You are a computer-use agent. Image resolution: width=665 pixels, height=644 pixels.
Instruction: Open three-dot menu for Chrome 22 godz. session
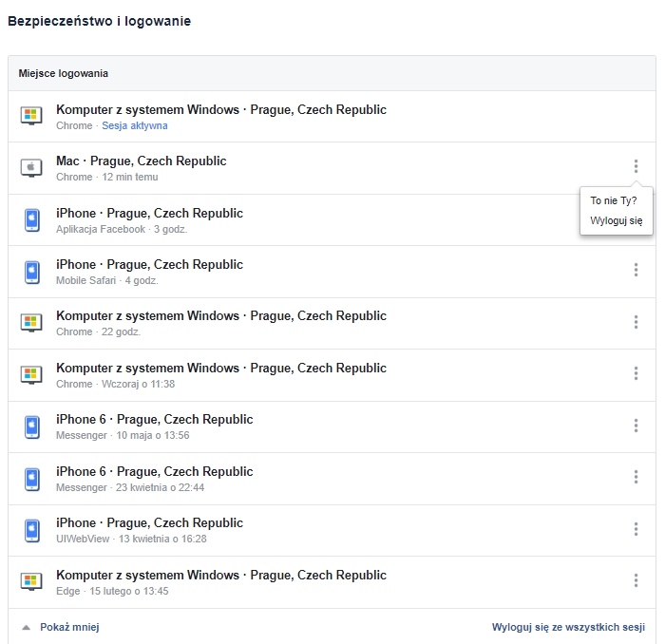636,322
